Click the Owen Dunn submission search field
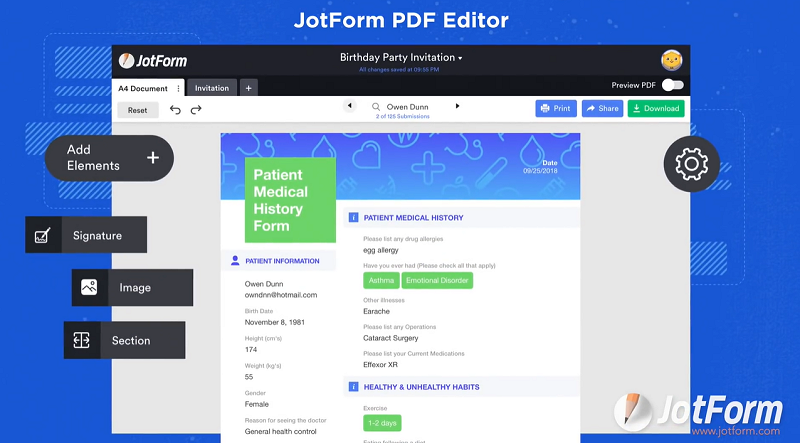The image size is (800, 443). coord(407,107)
